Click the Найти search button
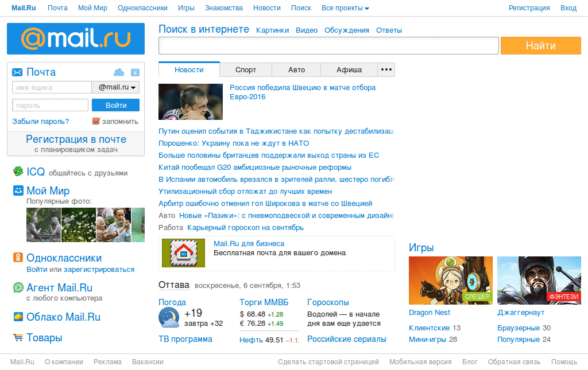This screenshot has height=370, width=588. (541, 46)
